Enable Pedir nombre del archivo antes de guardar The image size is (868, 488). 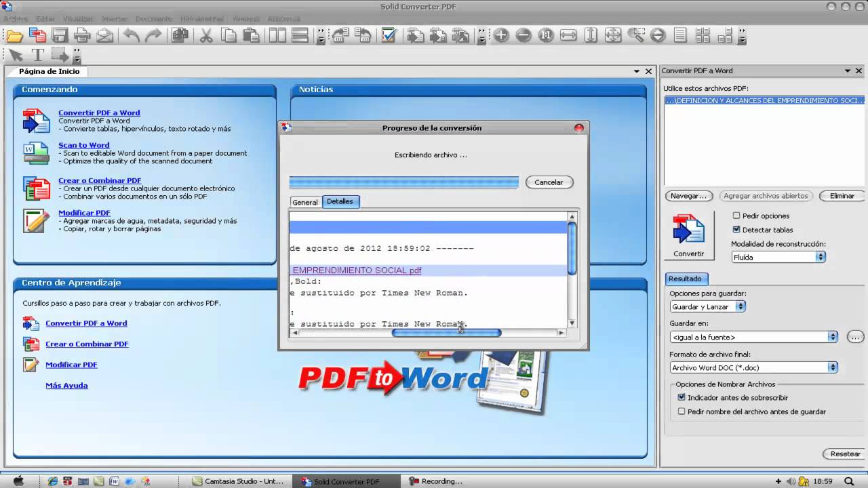[x=682, y=411]
